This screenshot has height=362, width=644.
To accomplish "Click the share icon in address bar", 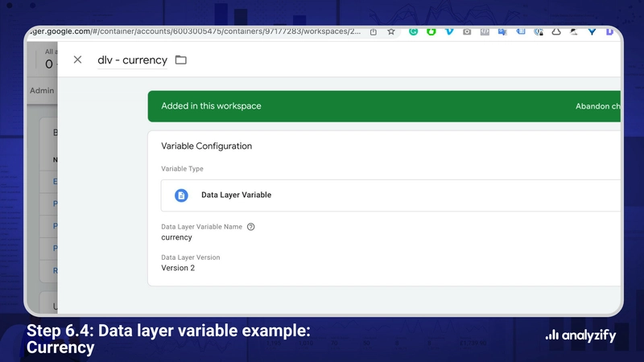I will (x=373, y=31).
